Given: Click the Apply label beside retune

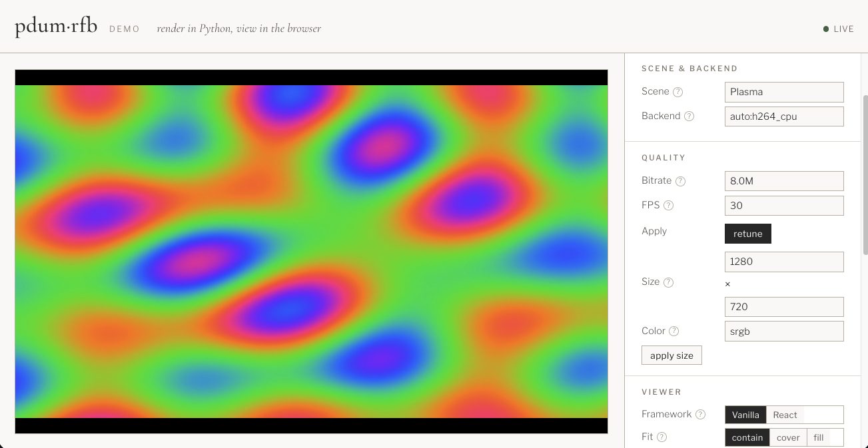Looking at the screenshot, I should point(654,231).
